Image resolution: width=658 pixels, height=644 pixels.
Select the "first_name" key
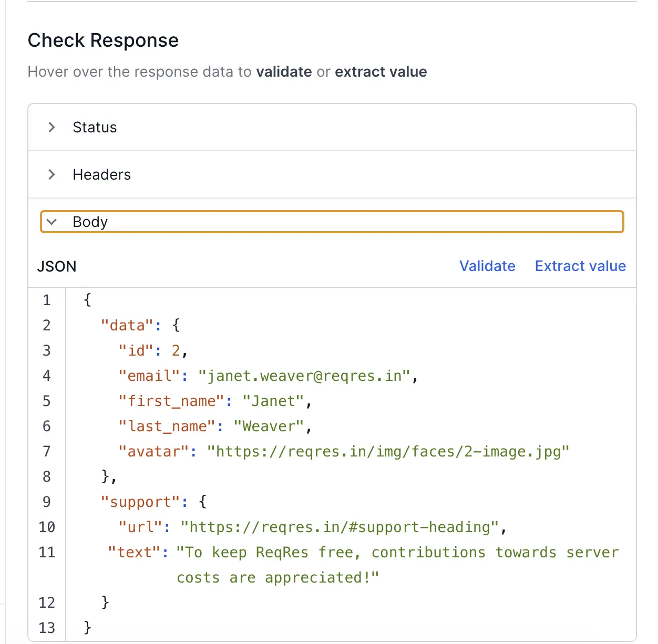click(x=171, y=401)
